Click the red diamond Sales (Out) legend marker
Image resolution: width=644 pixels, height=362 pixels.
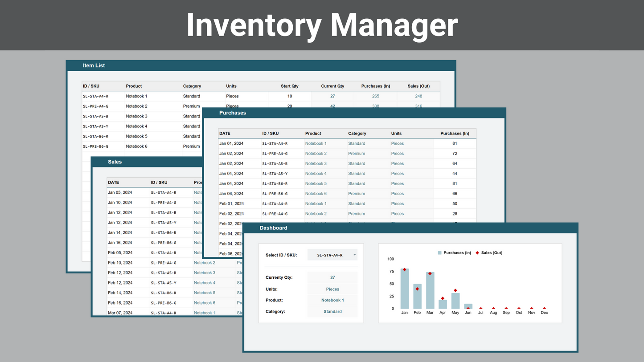click(x=477, y=253)
